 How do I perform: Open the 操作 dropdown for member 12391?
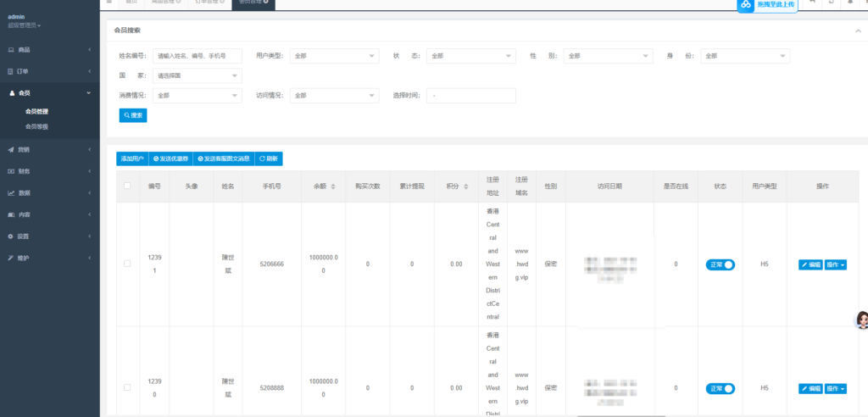836,264
